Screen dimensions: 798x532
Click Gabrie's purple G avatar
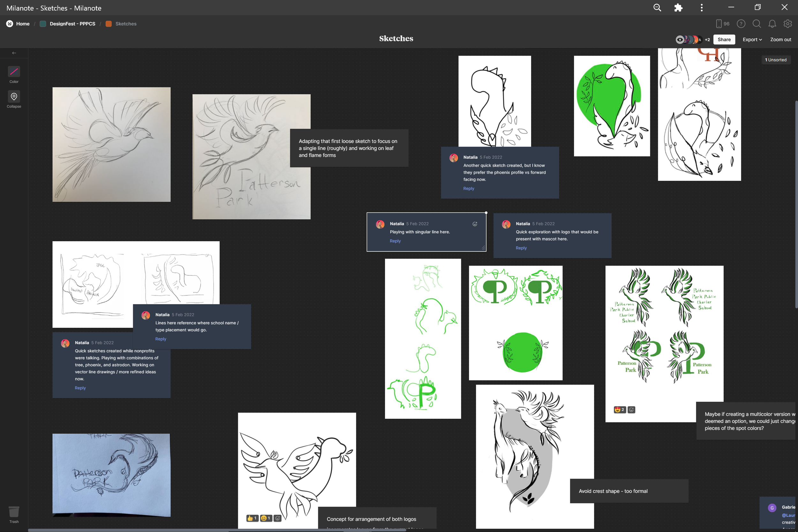pos(772,507)
